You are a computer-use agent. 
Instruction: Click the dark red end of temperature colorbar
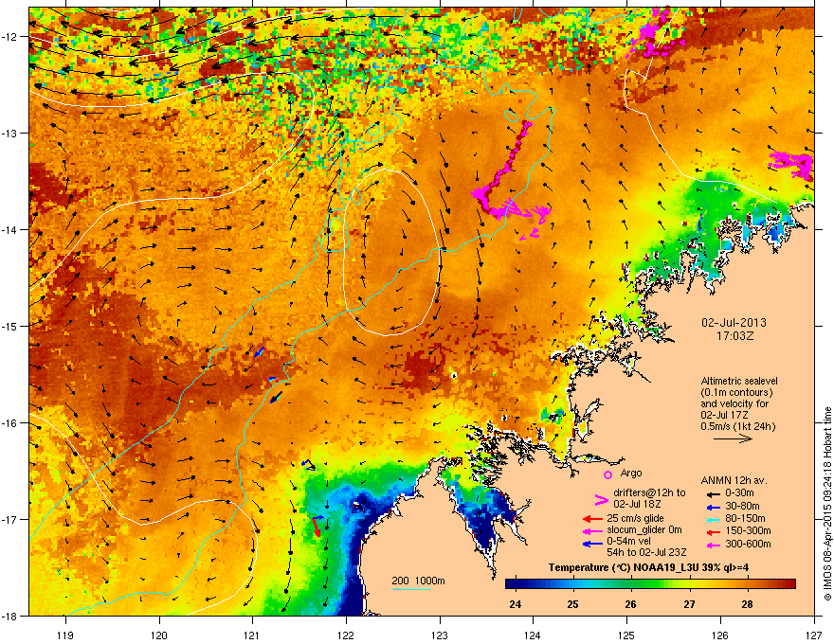pos(789,584)
